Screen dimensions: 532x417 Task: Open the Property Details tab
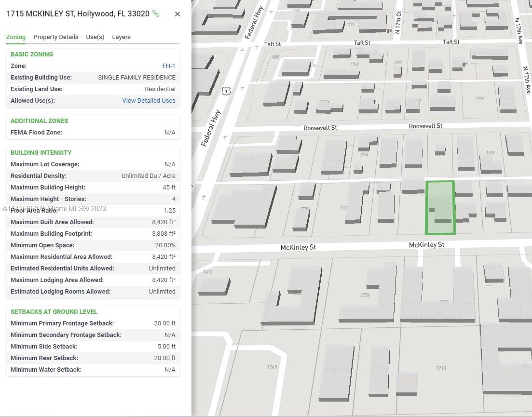(55, 37)
